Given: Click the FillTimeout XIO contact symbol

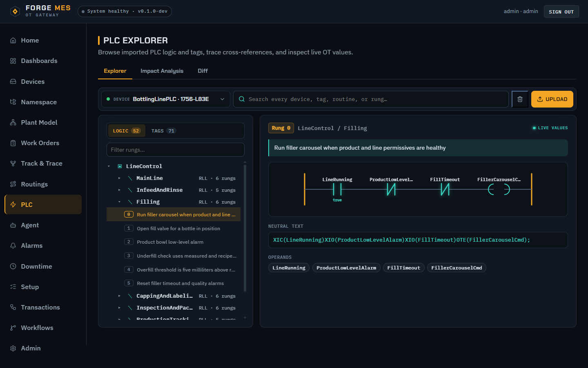Looking at the screenshot, I should point(445,189).
